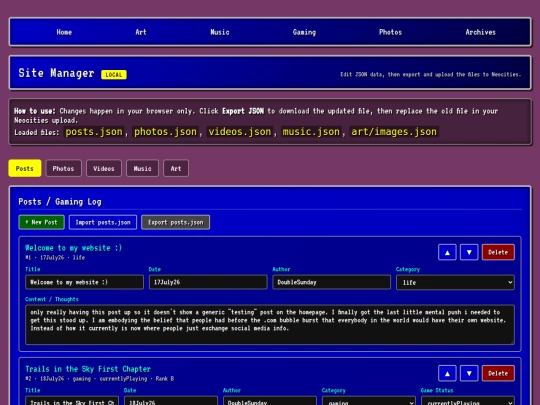The image size is (540, 405).
Task: Click the Posts / Gaming Log heading
Action: coord(60,202)
